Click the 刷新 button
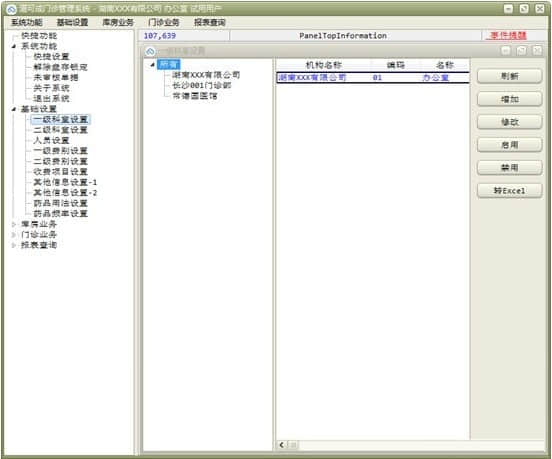Viewport: 552px width, 459px height. tap(509, 76)
